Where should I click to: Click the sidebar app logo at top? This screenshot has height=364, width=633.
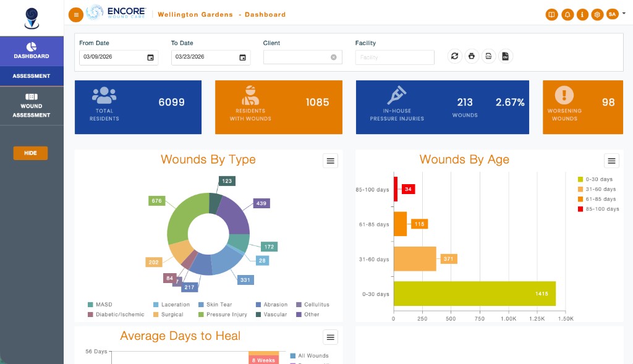[x=32, y=19]
